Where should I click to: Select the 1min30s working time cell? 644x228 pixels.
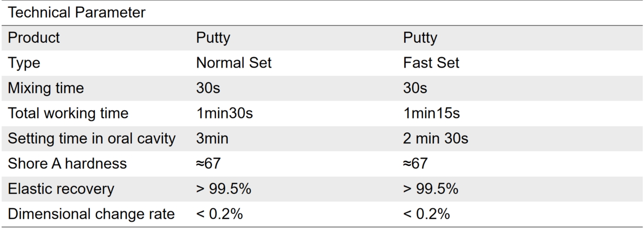tap(225, 113)
